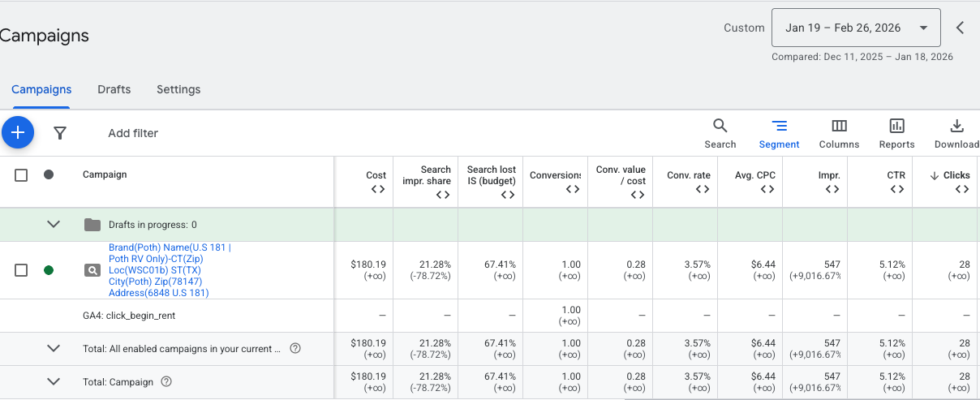The width and height of the screenshot is (980, 400).
Task: Click the previous date range arrow
Action: point(960,28)
